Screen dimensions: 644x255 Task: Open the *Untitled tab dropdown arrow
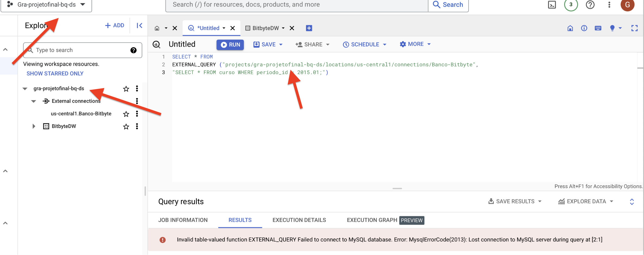click(224, 28)
